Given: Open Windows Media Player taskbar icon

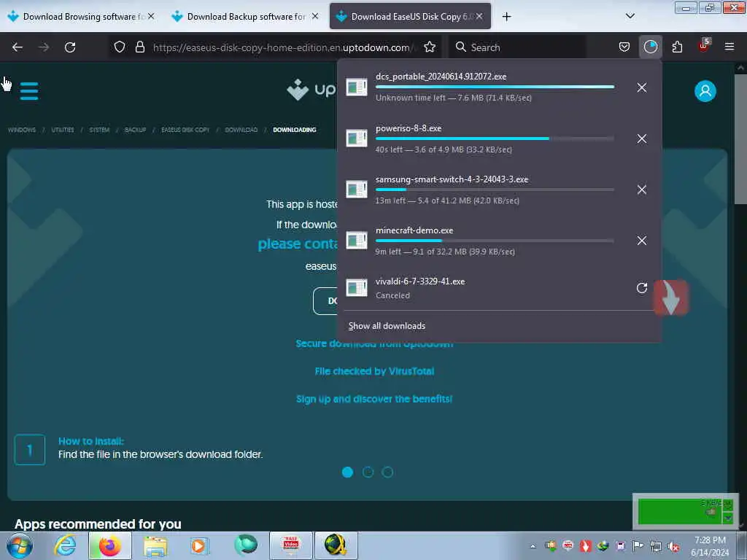Looking at the screenshot, I should click(x=200, y=545).
